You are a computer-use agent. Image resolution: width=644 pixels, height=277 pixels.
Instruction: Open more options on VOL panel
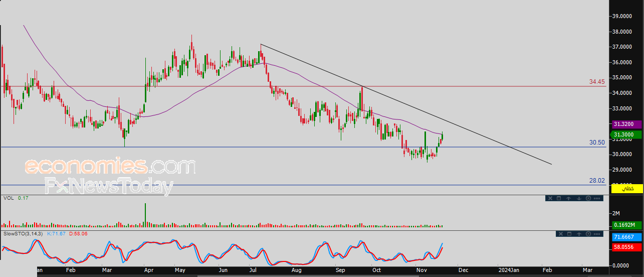tap(597, 198)
